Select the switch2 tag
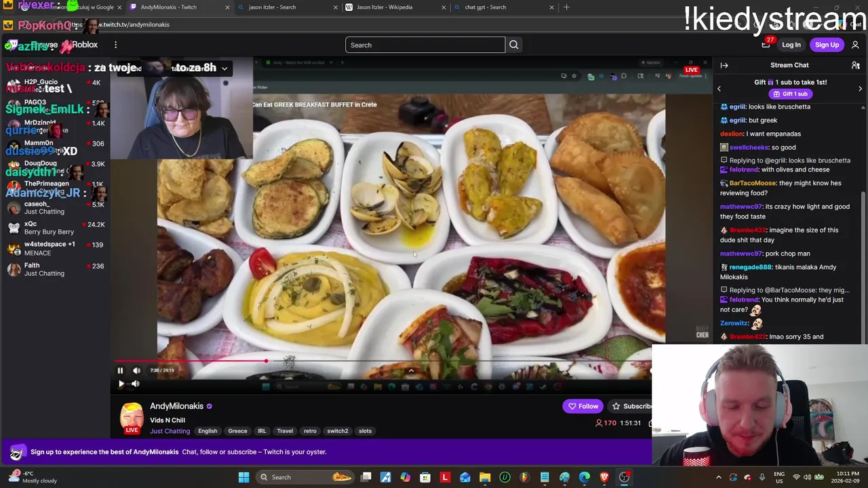Screen dimensions: 868x488 pos(337,431)
